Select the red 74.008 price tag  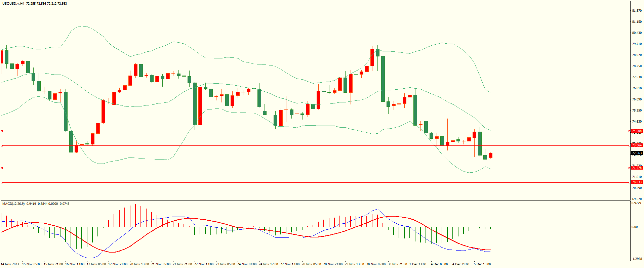click(x=637, y=131)
